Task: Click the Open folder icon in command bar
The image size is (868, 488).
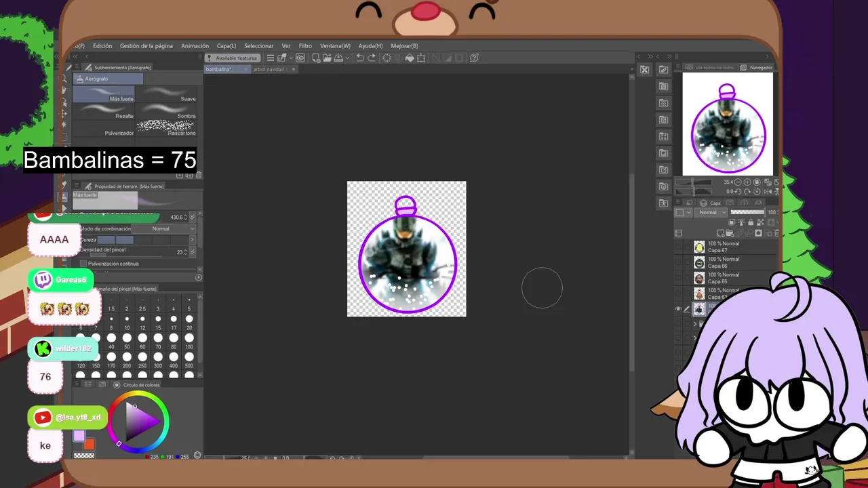Action: coord(327,58)
